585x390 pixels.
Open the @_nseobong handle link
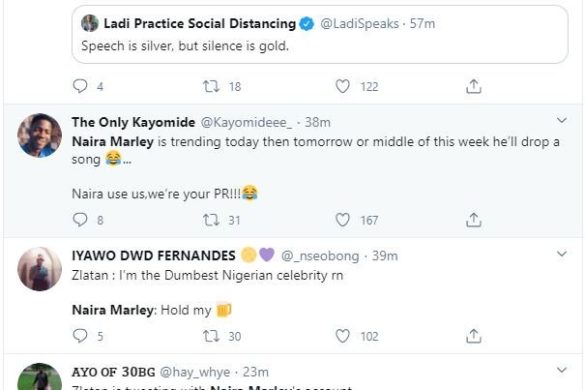[320, 256]
